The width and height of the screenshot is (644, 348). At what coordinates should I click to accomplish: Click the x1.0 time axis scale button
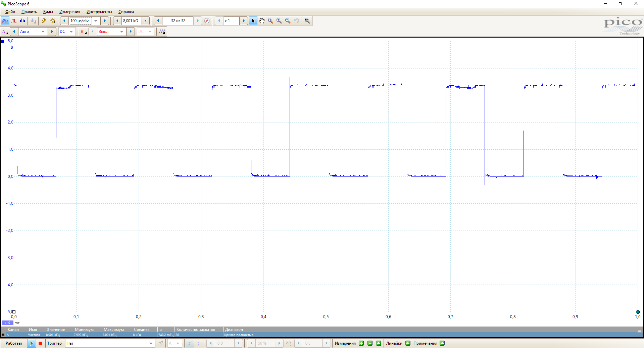tap(7, 323)
